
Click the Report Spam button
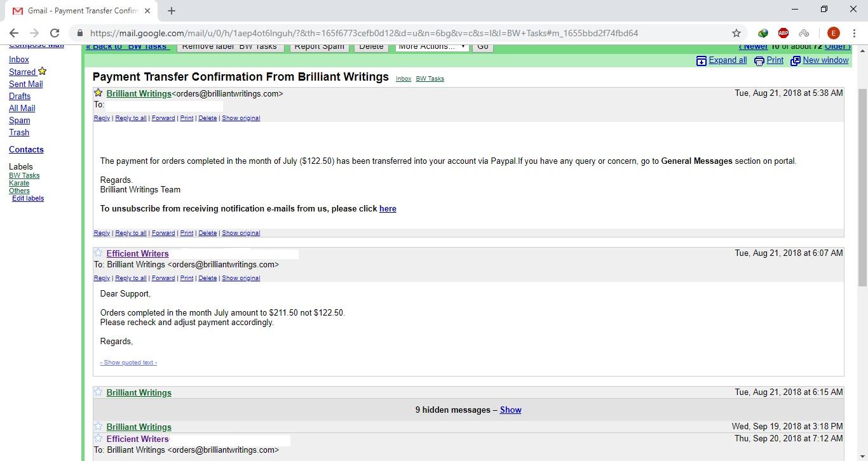point(319,46)
